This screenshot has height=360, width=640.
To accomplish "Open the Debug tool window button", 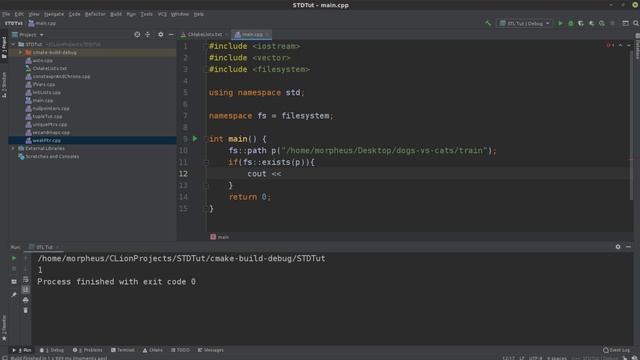I will click(52, 350).
